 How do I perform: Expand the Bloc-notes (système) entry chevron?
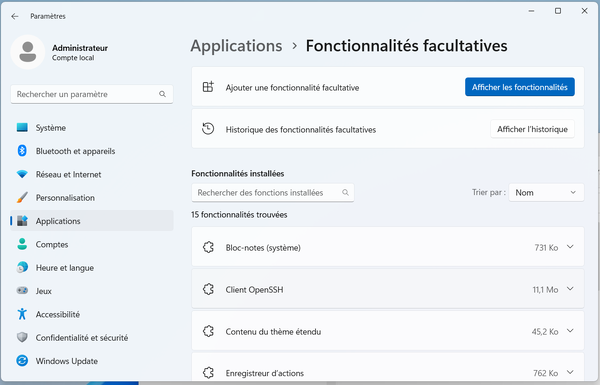pyautogui.click(x=570, y=247)
